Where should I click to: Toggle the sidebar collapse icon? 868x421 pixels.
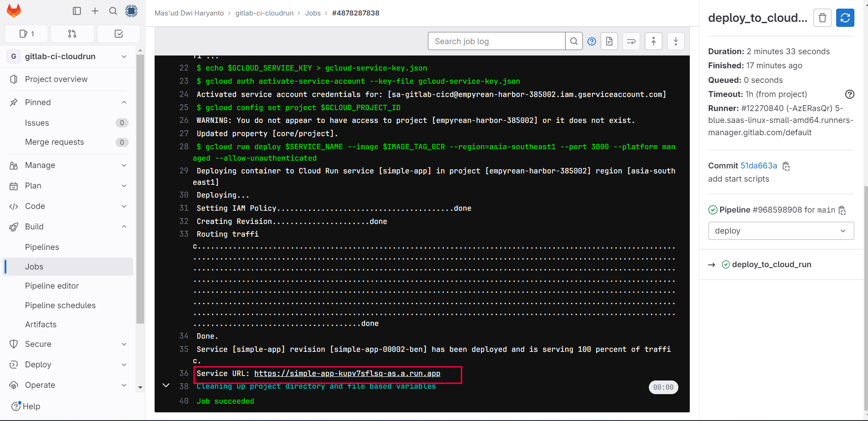[77, 11]
